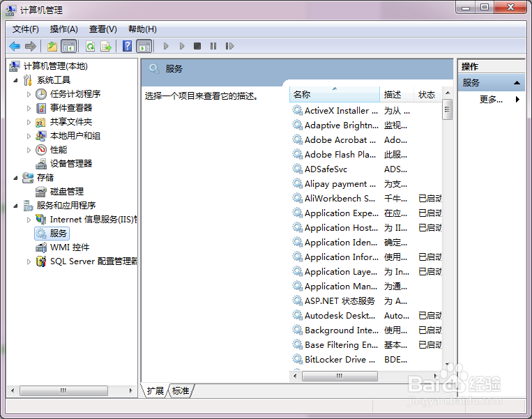This screenshot has height=419, width=532.
Task: Select the BitLocker Drive service row
Action: click(x=366, y=359)
